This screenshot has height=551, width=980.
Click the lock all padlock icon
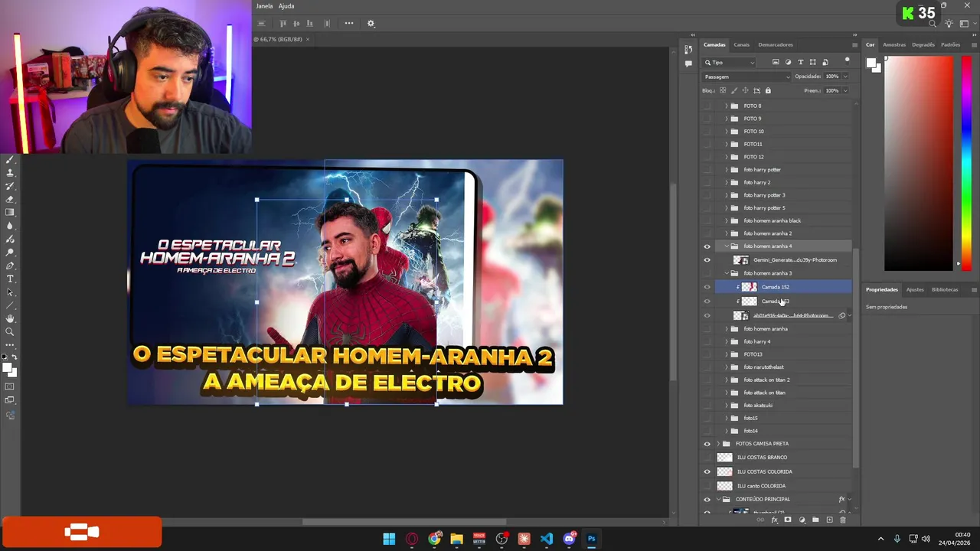pos(768,90)
